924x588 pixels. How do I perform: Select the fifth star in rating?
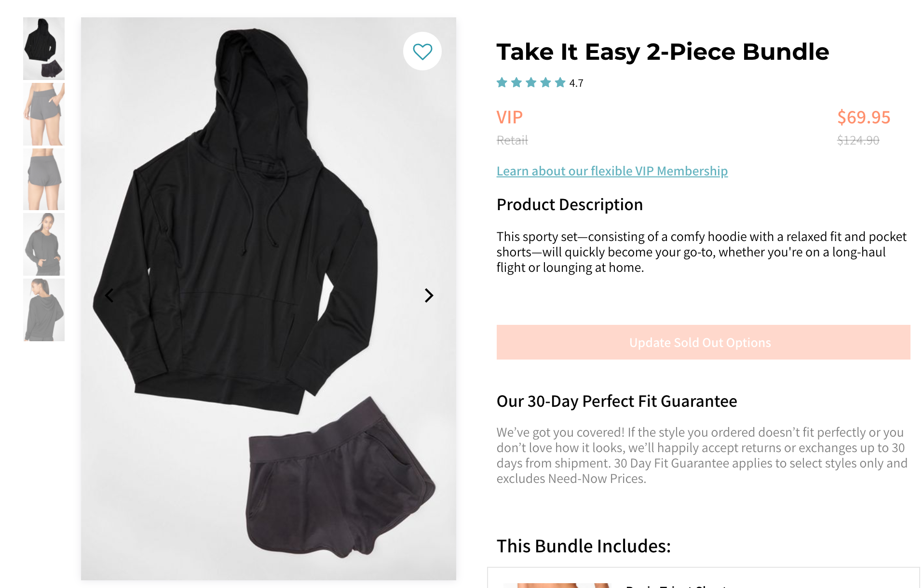[559, 82]
